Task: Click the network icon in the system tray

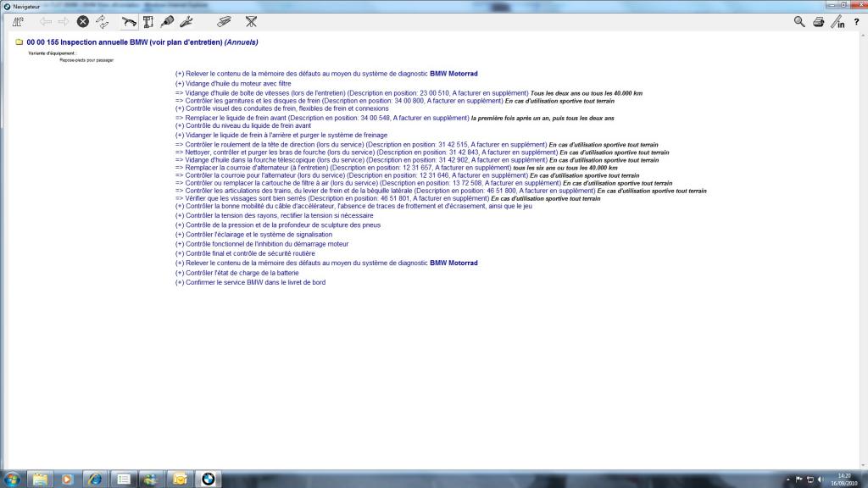Action: coord(810,480)
